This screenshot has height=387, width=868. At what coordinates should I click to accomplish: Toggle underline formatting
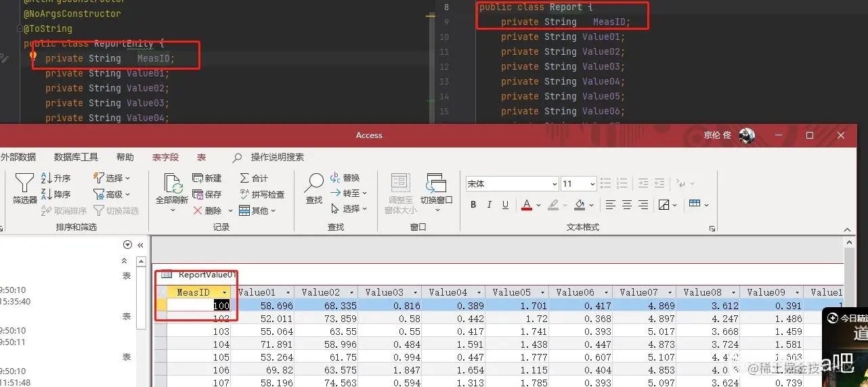point(505,204)
